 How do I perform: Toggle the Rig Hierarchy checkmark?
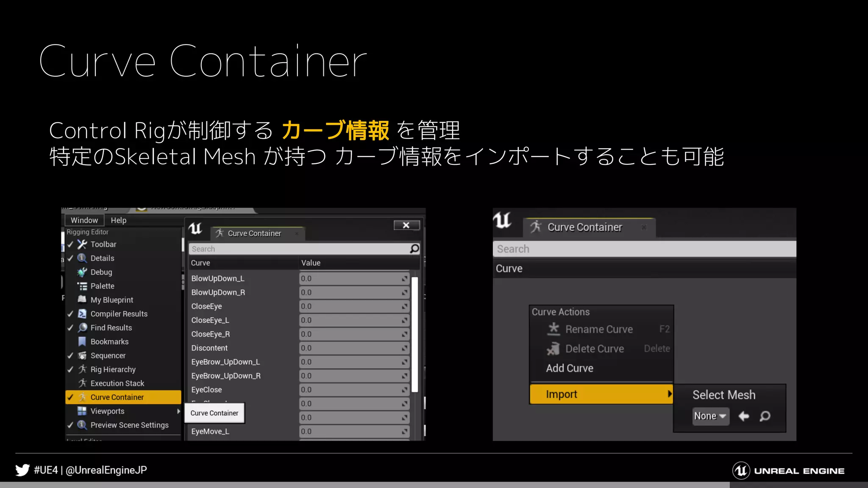coord(70,369)
